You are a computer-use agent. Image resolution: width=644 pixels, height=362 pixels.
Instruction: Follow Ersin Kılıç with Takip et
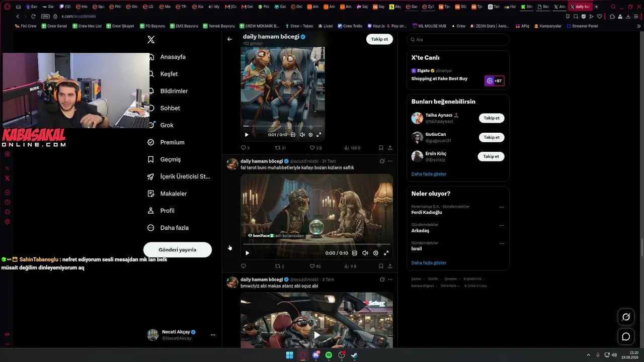pyautogui.click(x=491, y=156)
